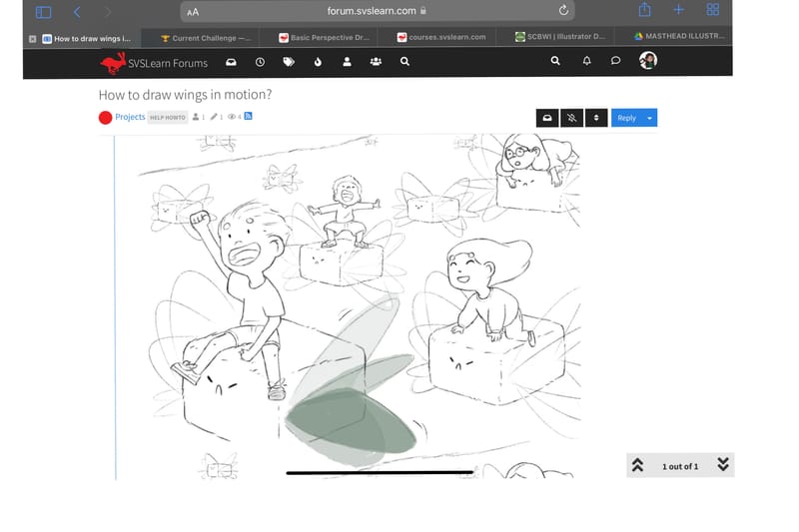The width and height of the screenshot is (799, 532).
Task: Open the Unread inbox icon in navbar
Action: click(231, 62)
